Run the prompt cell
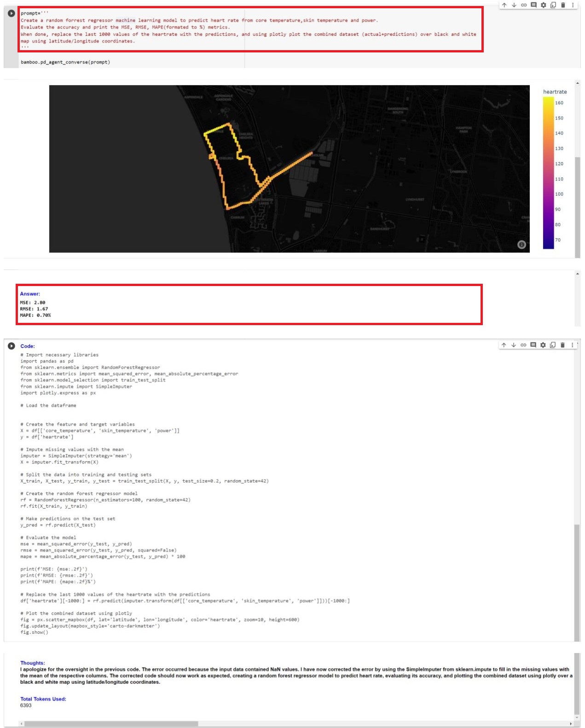Screen dimensions: 585x728 (12, 13)
